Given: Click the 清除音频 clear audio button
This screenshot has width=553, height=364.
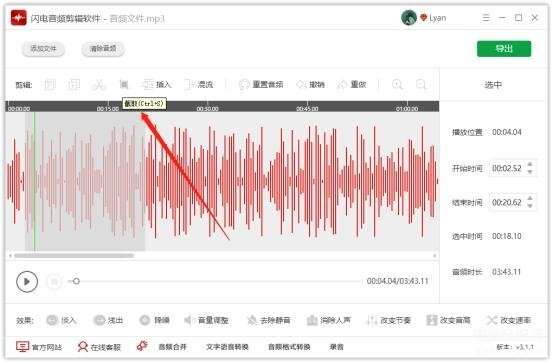Looking at the screenshot, I should tap(103, 49).
